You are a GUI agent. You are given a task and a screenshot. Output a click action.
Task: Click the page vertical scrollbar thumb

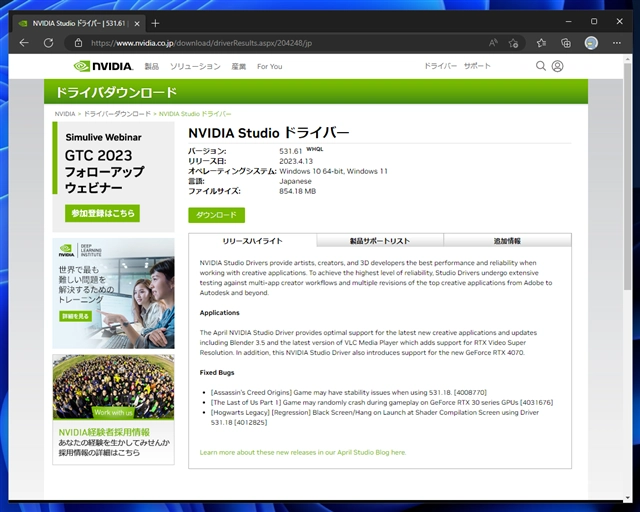[628, 176]
